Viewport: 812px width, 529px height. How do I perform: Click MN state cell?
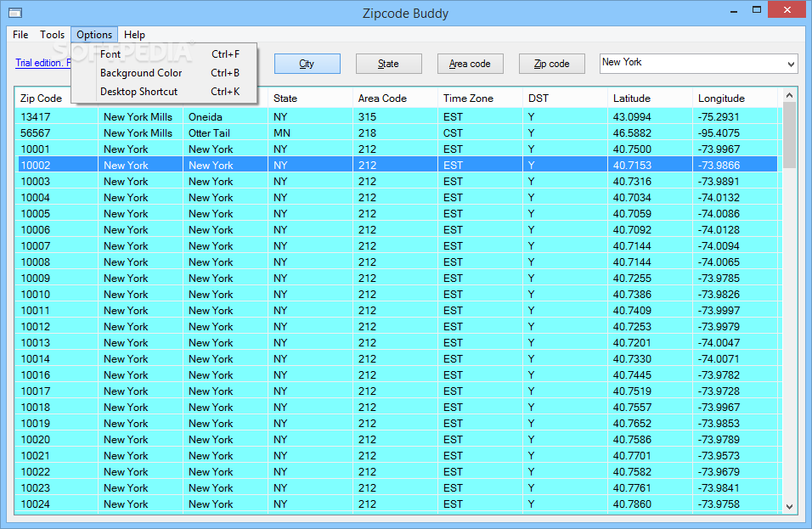pyautogui.click(x=310, y=133)
